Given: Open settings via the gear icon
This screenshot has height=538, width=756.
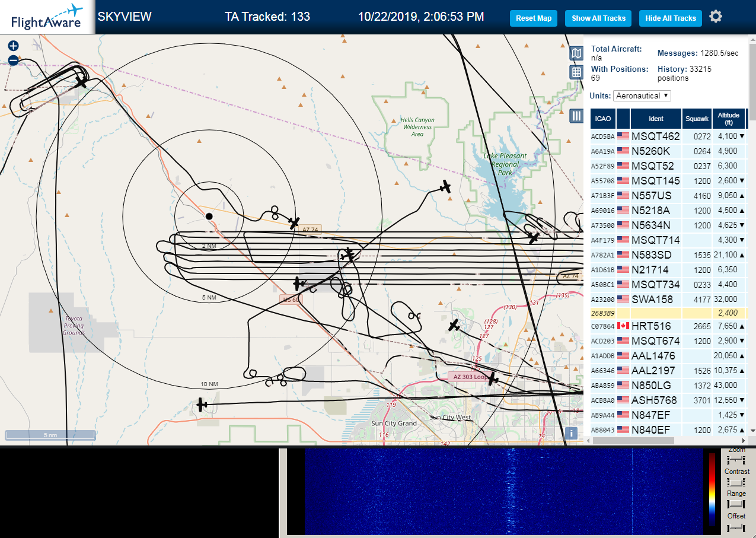Looking at the screenshot, I should click(x=716, y=17).
